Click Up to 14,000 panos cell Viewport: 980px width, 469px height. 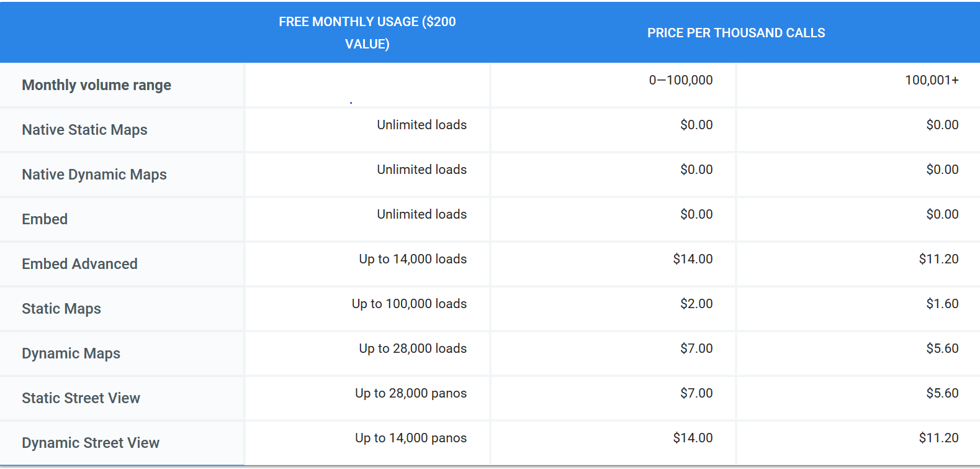[411, 438]
